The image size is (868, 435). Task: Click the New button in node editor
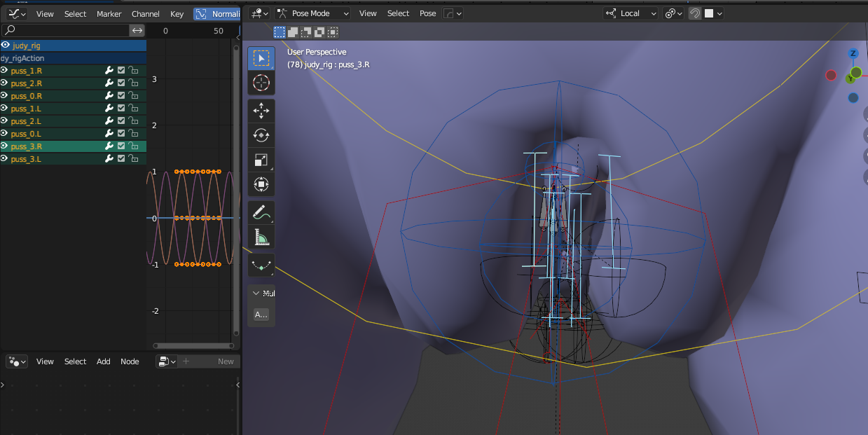pyautogui.click(x=226, y=361)
